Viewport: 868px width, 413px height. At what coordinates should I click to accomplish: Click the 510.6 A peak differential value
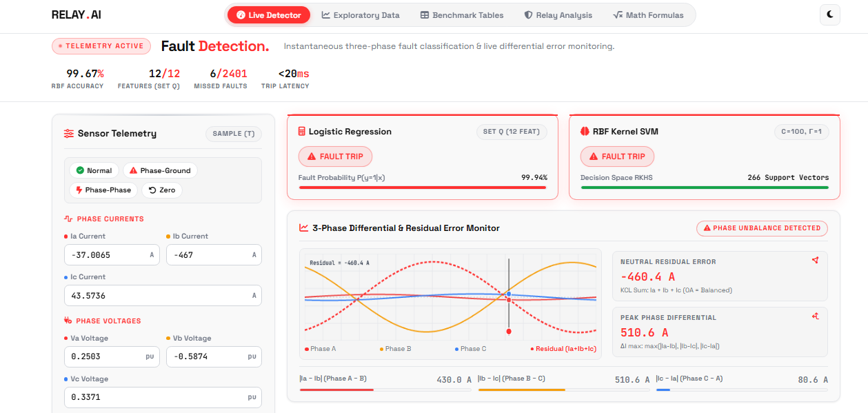click(x=645, y=332)
